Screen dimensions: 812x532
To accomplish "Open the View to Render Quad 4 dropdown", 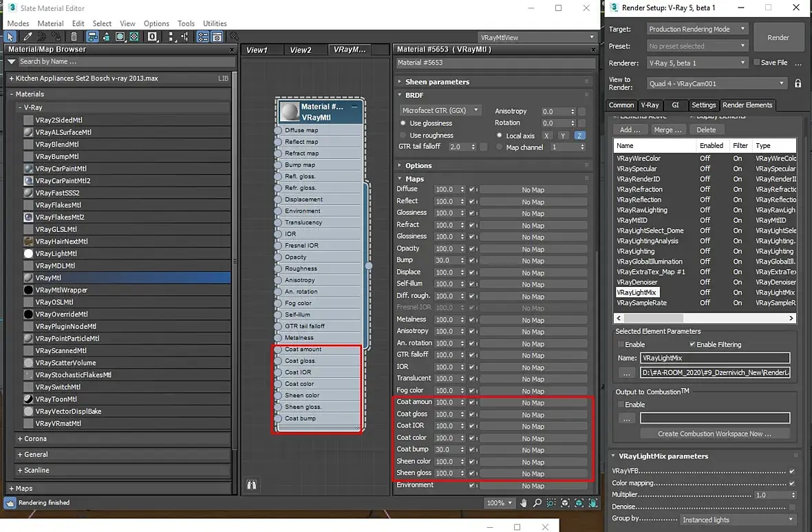I will tap(717, 83).
